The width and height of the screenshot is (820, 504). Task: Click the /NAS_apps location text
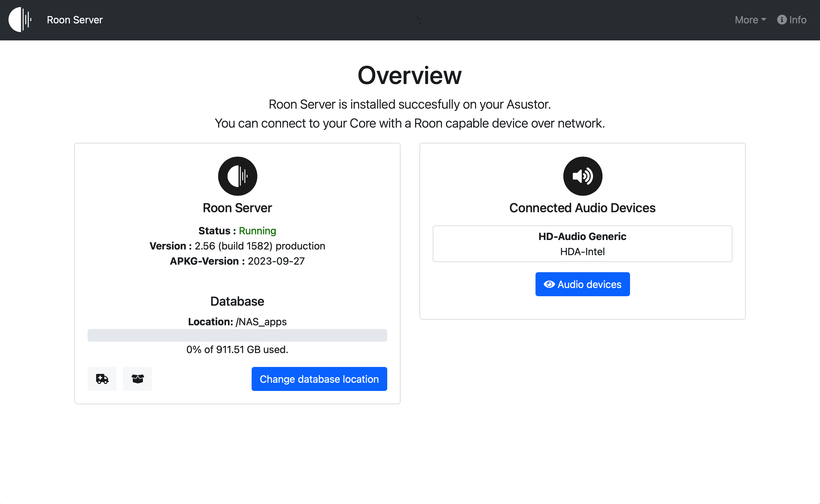tap(261, 322)
